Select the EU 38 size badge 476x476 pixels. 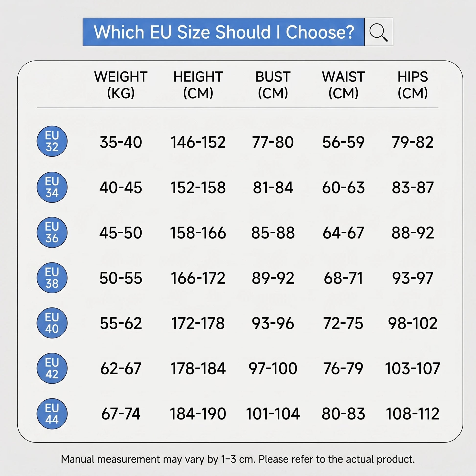click(52, 278)
